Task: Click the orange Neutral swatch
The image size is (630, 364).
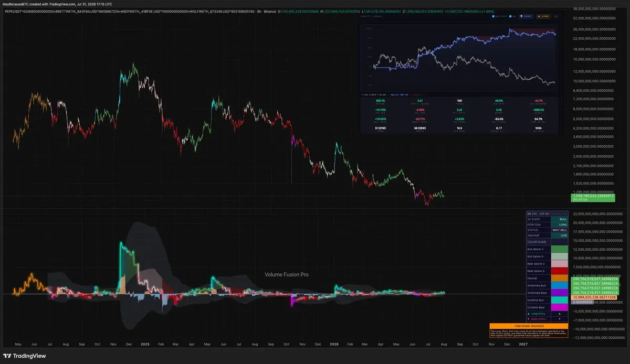Action: [560, 278]
